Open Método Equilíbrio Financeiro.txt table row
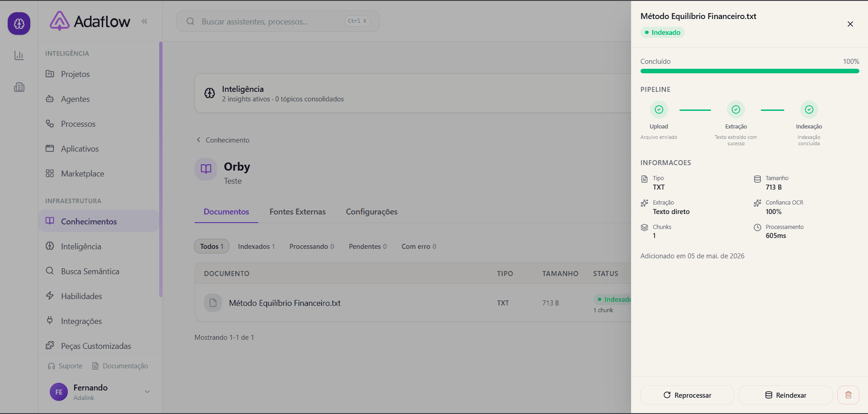This screenshot has height=414, width=868. [x=413, y=303]
